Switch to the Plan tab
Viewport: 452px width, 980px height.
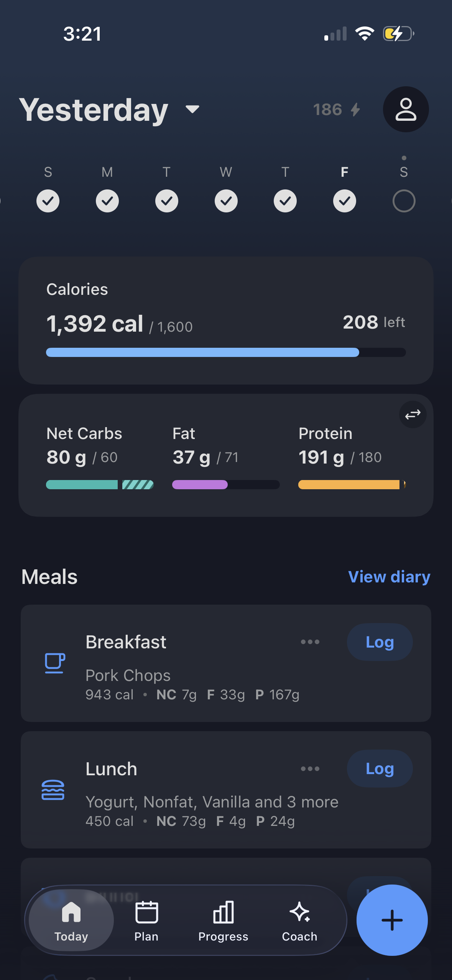tap(146, 920)
